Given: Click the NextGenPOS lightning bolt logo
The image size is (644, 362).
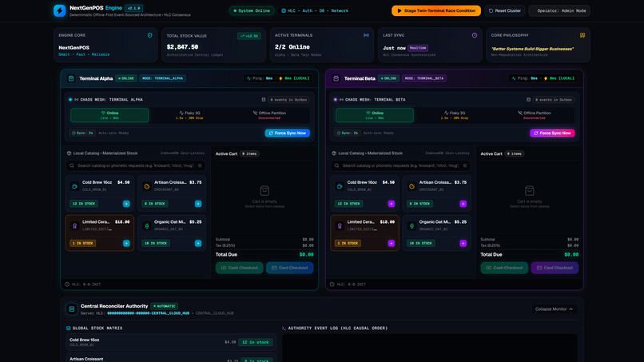Looking at the screenshot, I should click(60, 10).
